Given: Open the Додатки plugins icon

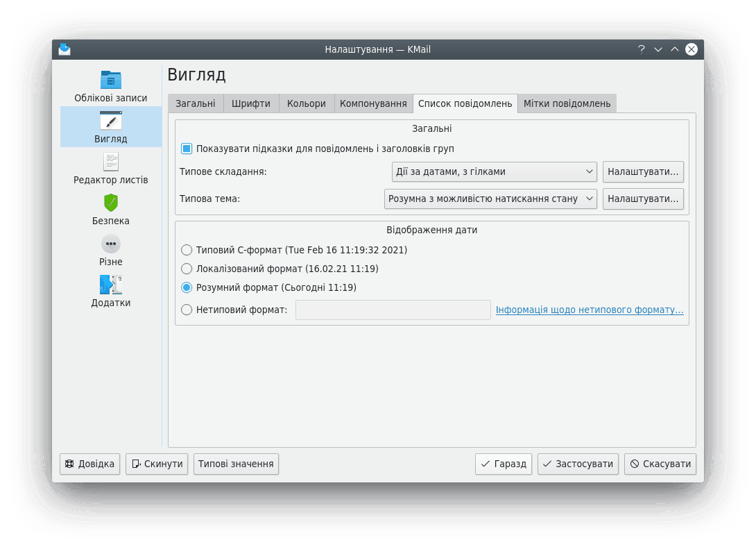Looking at the screenshot, I should tap(111, 285).
